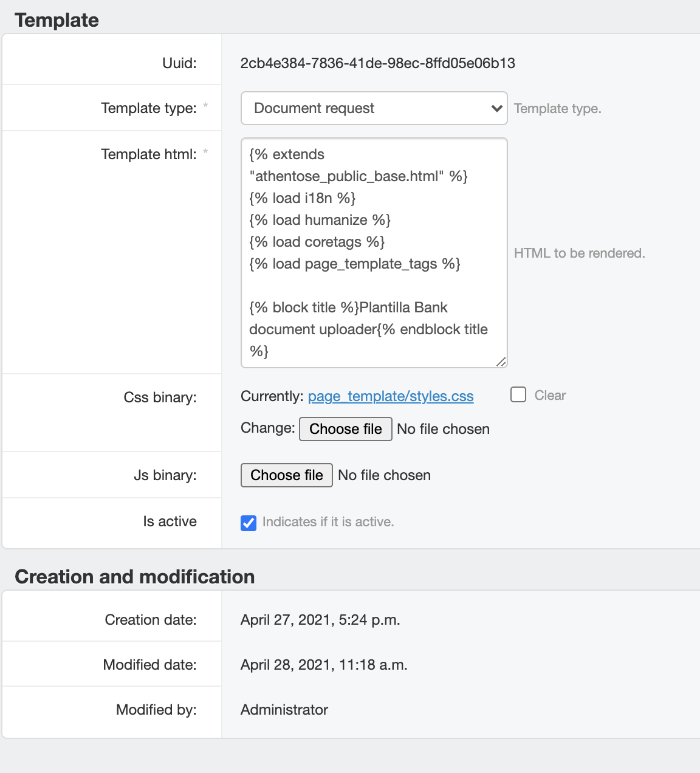
Task: Select Document request from template type
Action: pos(374,108)
